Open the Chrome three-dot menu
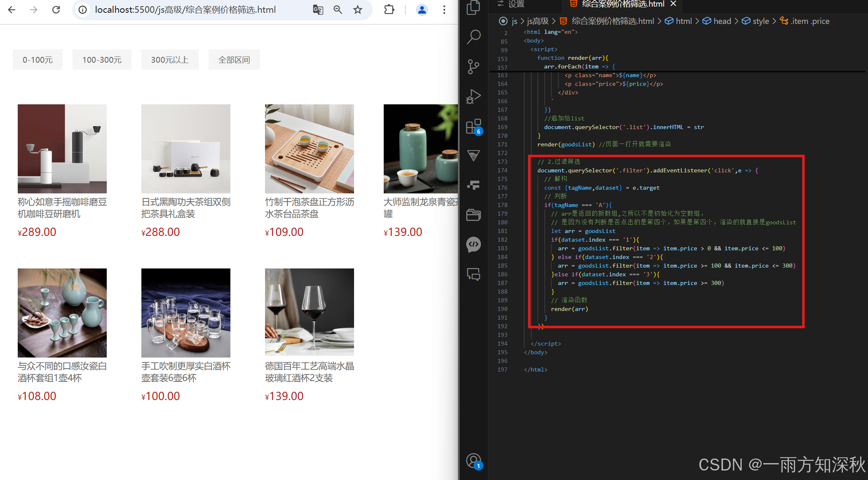Viewport: 868px width, 480px height. tap(444, 10)
